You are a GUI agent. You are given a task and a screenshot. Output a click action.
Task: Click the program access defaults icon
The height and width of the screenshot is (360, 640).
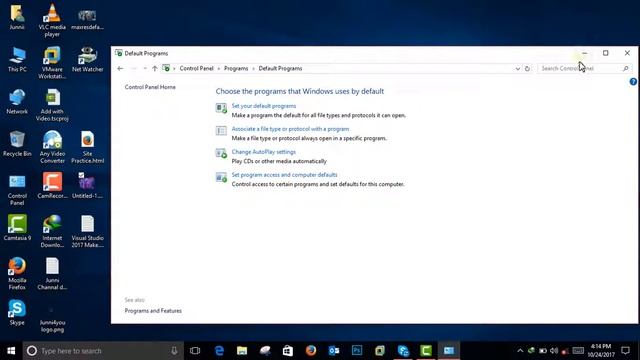point(221,177)
